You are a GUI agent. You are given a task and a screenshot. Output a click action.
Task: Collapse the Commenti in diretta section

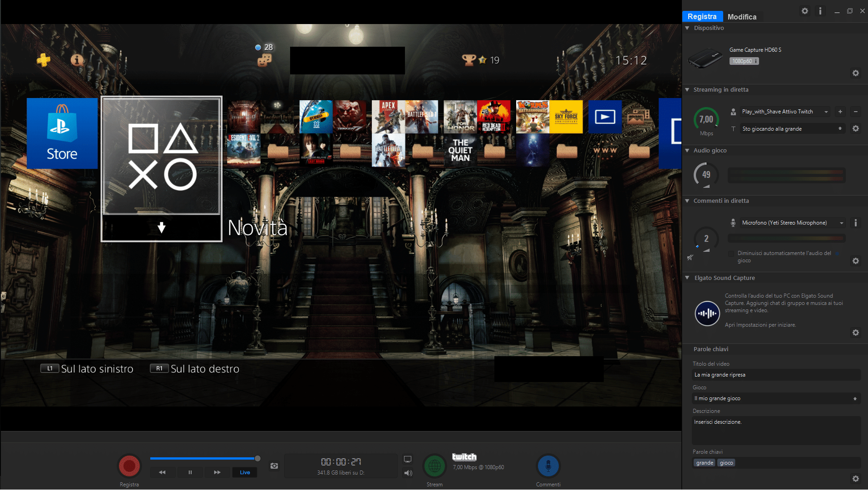pos(687,201)
